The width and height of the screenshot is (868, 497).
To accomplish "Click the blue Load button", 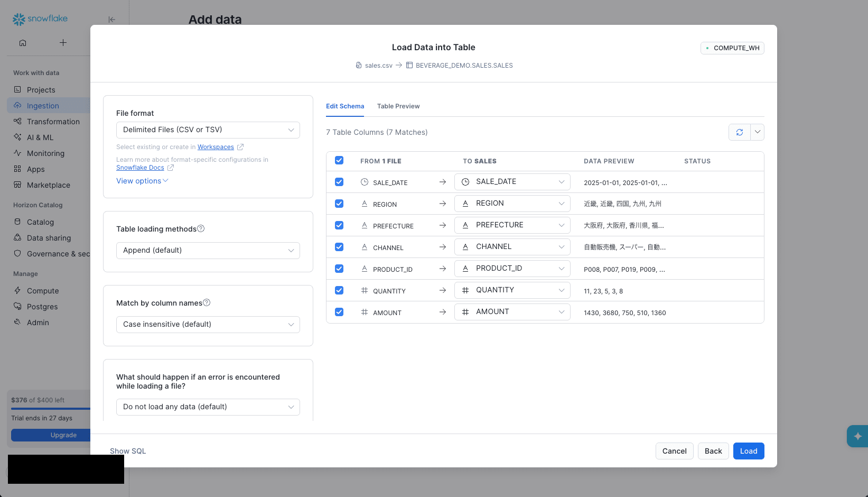I will (749, 451).
